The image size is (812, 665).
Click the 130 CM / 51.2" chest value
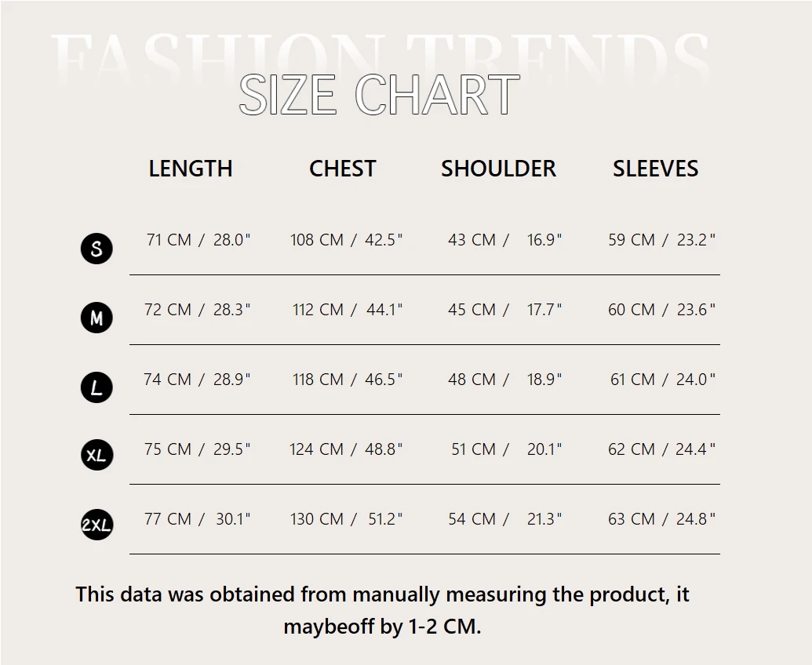point(347,519)
